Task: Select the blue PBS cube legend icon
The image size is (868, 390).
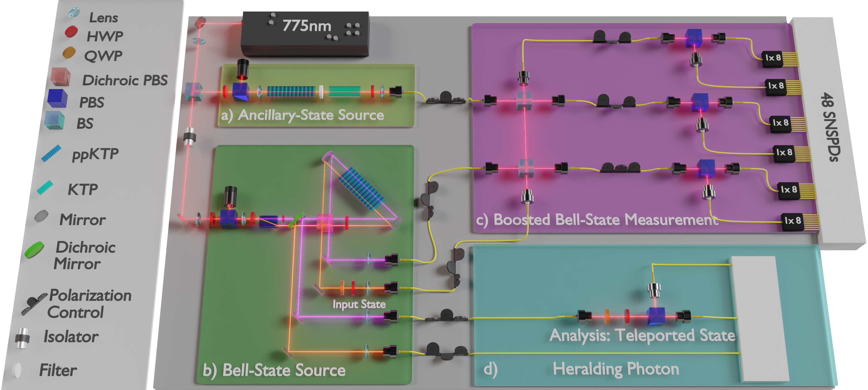Action: 58,99
